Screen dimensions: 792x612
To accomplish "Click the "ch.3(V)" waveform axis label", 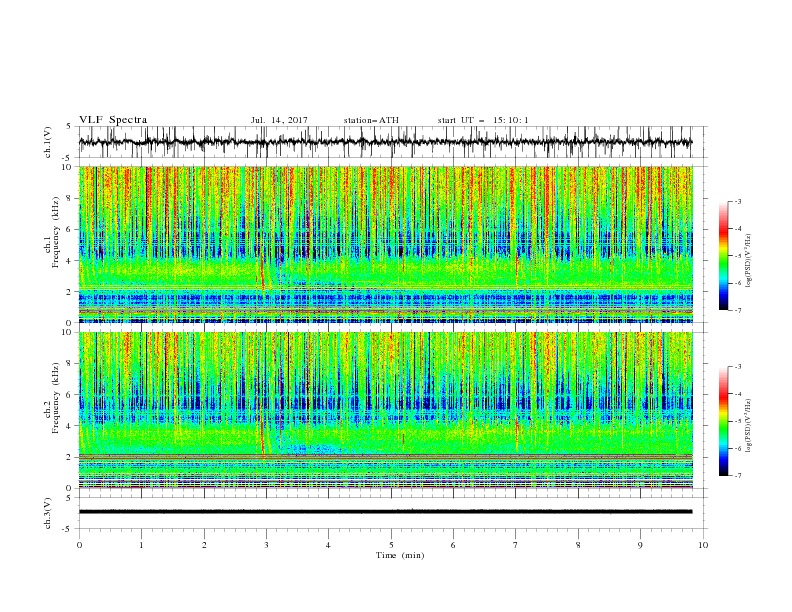I will [x=48, y=513].
